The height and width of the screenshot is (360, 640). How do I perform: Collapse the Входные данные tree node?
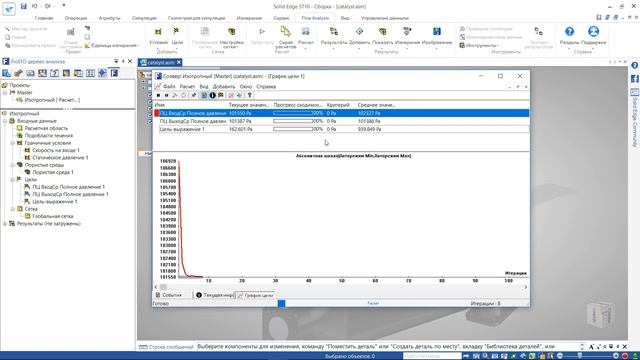5,121
